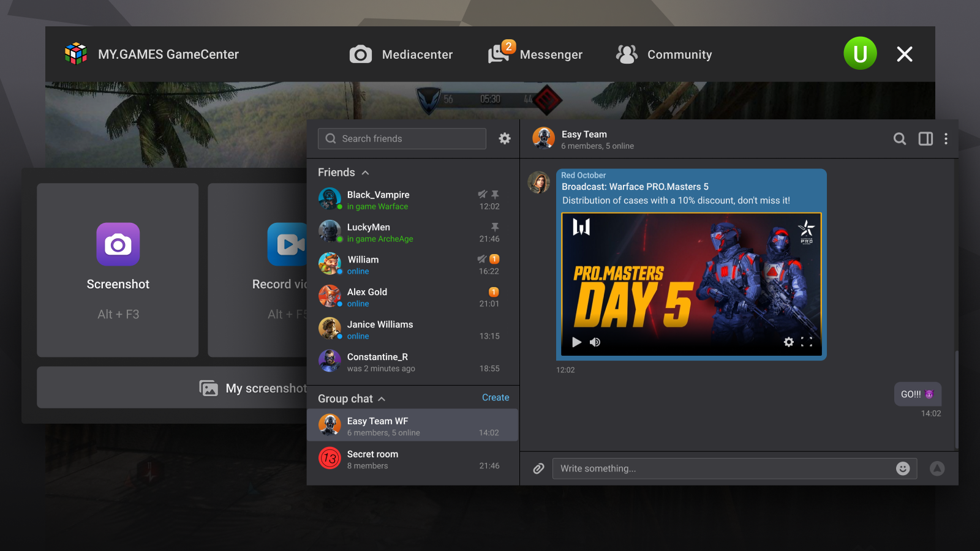
Task: Click the Search friends input field
Action: pos(402,138)
